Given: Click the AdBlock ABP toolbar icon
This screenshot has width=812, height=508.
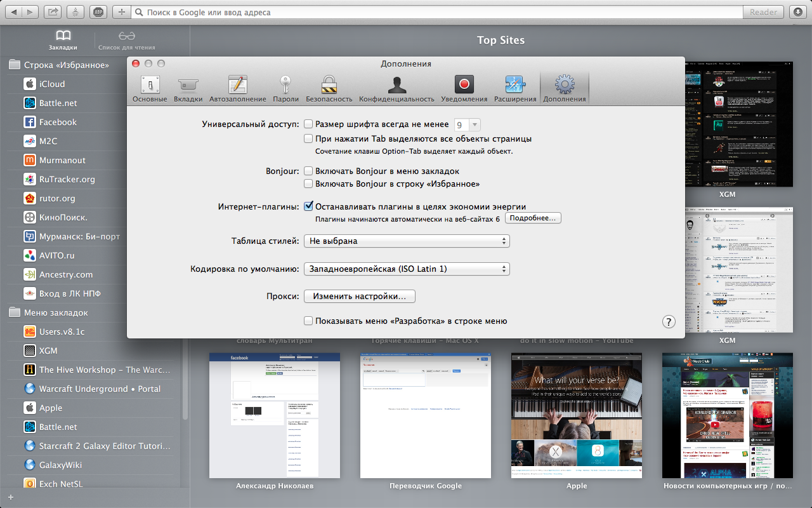Looking at the screenshot, I should (x=98, y=12).
